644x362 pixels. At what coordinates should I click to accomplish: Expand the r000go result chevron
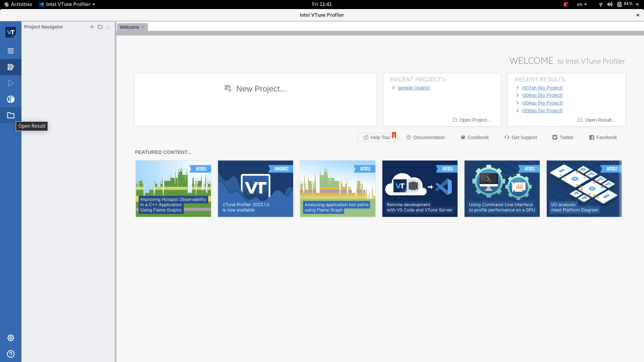click(x=518, y=111)
